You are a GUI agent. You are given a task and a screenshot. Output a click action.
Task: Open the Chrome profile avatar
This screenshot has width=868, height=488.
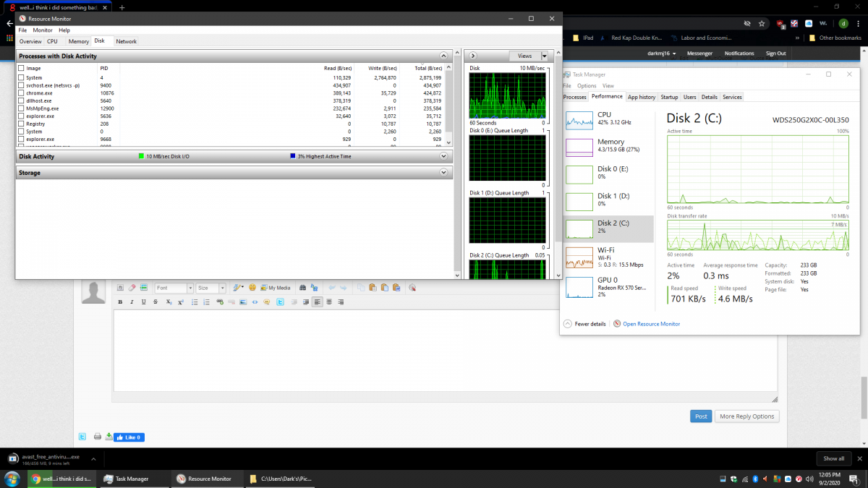(x=843, y=24)
